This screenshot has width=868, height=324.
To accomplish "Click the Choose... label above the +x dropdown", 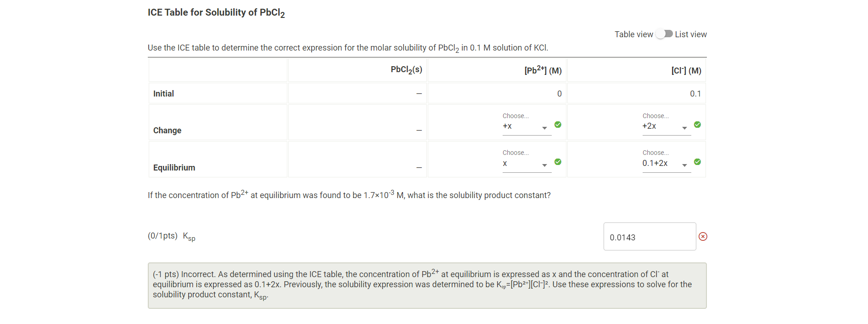I will coord(515,115).
